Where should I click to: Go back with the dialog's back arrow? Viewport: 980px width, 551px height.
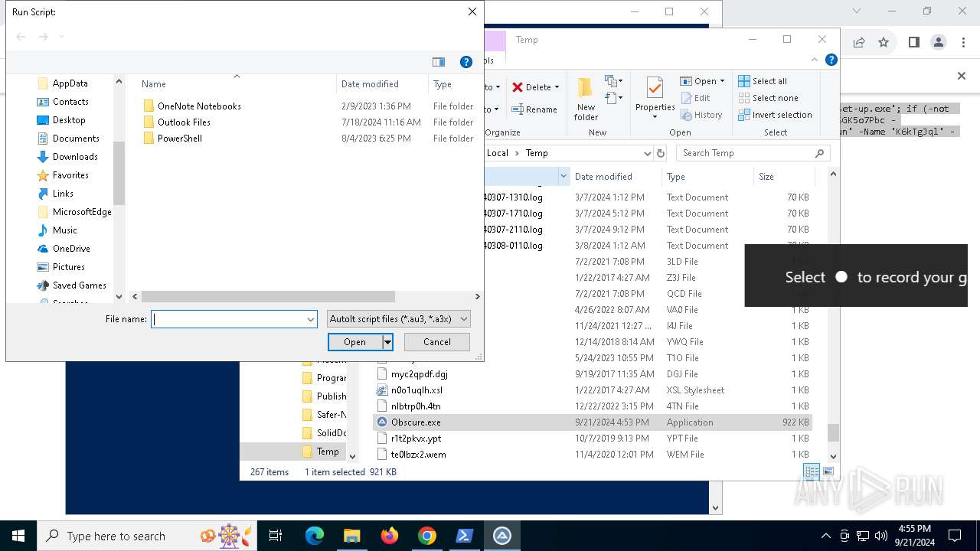[21, 37]
